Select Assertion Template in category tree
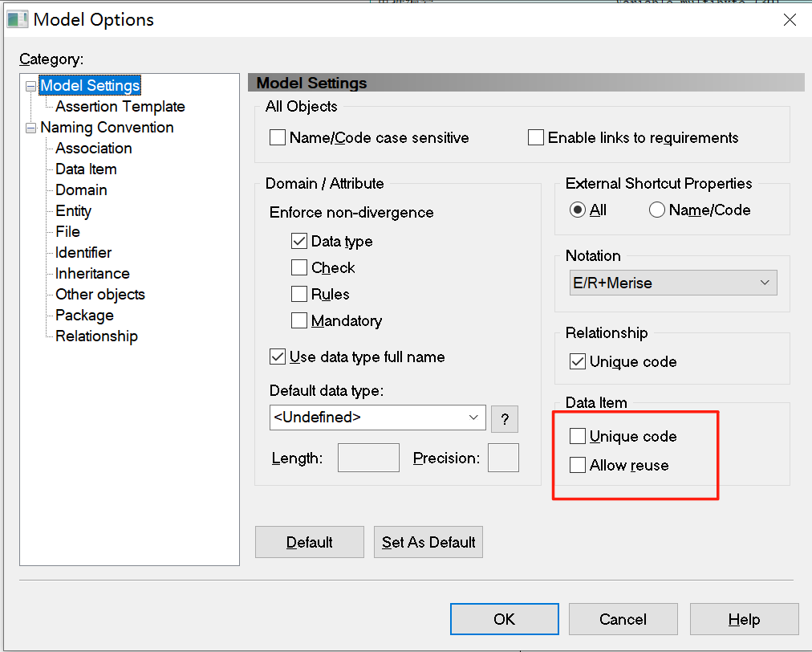The height and width of the screenshot is (652, 812). pyautogui.click(x=120, y=107)
